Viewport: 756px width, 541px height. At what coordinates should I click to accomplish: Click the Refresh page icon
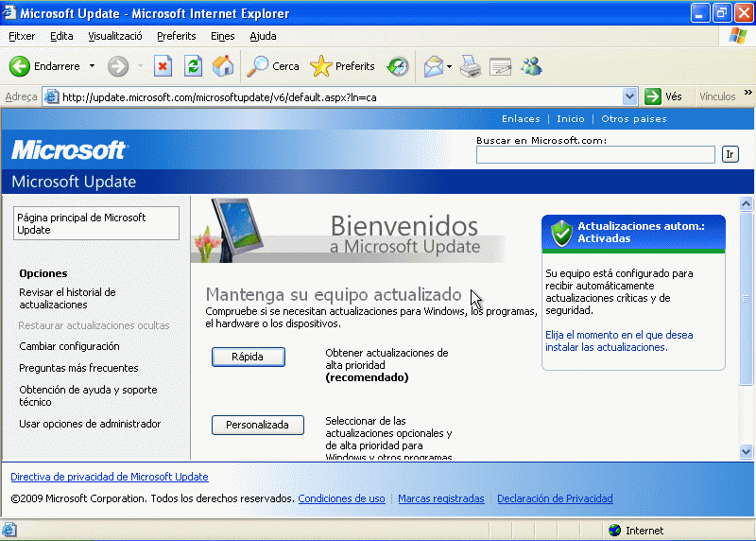point(193,66)
